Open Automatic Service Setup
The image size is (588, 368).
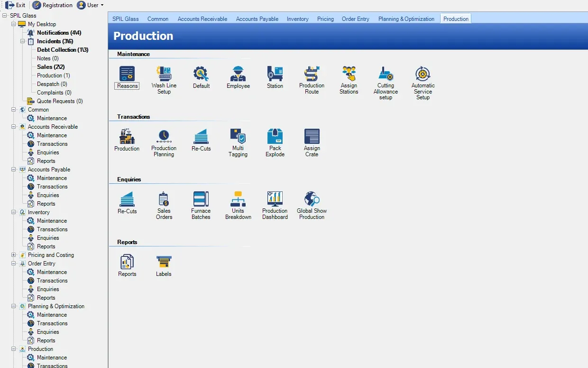point(423,83)
